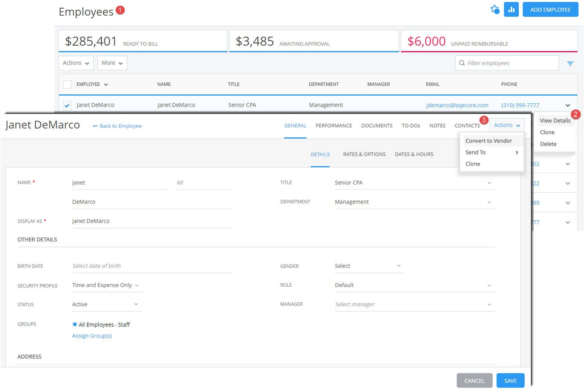Viewport: 584px width, 392px height.
Task: Click the (310) 999-7777 phone link
Action: click(x=520, y=105)
